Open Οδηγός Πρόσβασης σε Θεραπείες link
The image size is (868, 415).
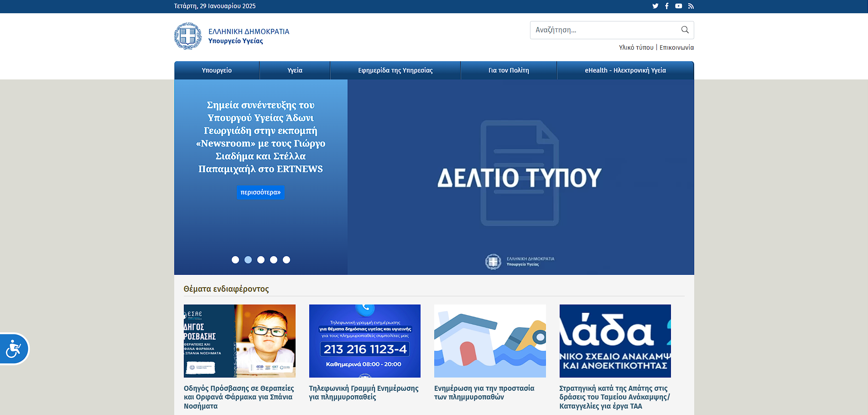pyautogui.click(x=239, y=397)
